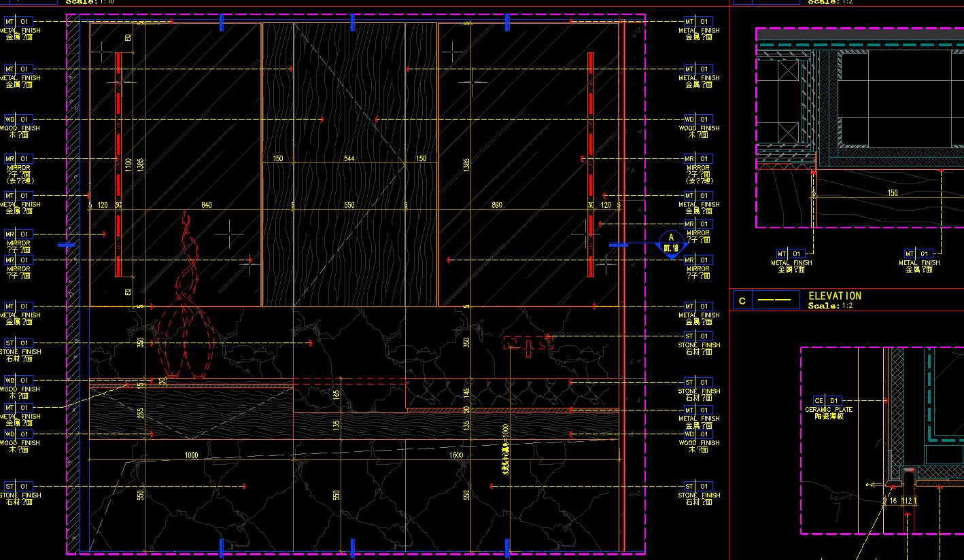The width and height of the screenshot is (964, 560).
Task: Select the MT 01 tag with angled leader
Action: tap(19, 407)
